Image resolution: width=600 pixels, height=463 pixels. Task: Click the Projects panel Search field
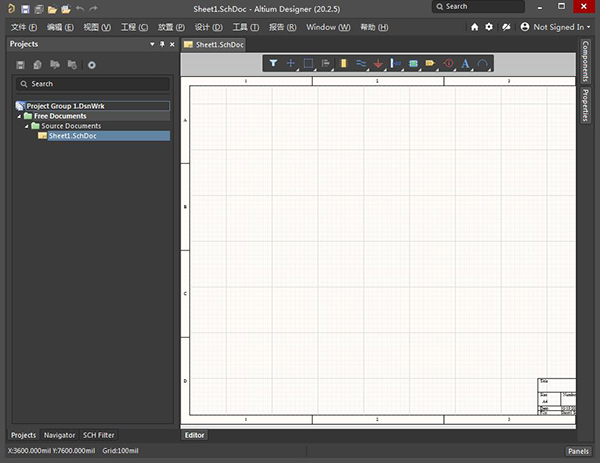pyautogui.click(x=90, y=84)
